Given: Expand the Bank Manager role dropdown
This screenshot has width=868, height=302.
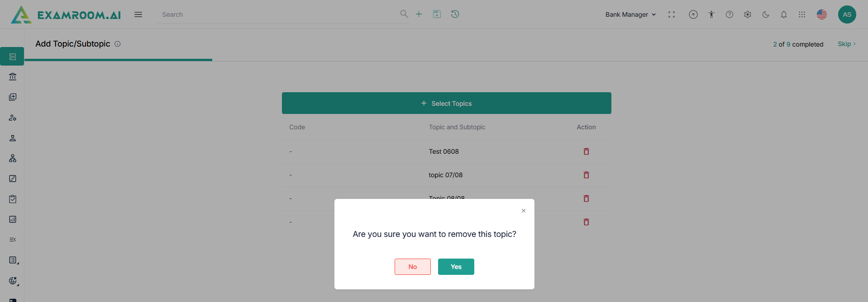Looking at the screenshot, I should [x=630, y=14].
